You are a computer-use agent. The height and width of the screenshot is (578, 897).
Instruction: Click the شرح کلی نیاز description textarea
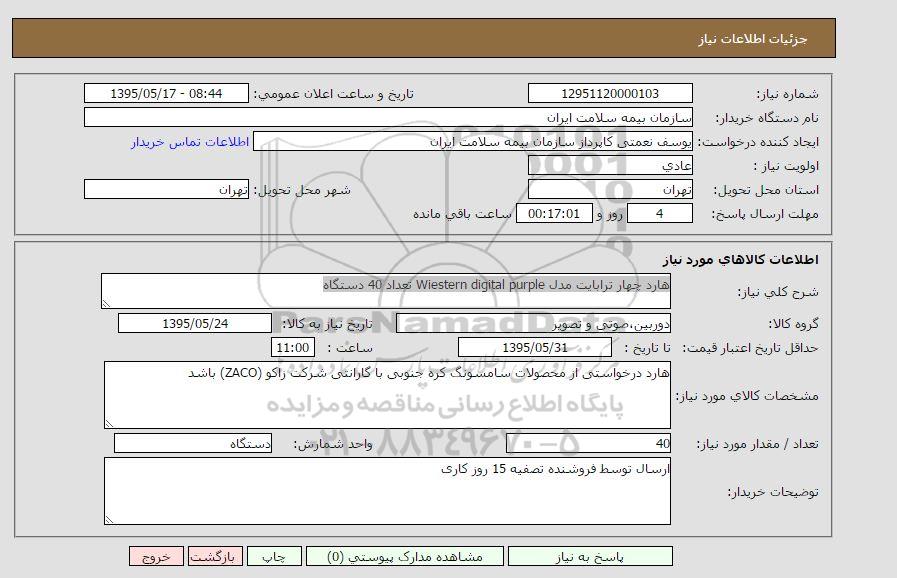386,291
